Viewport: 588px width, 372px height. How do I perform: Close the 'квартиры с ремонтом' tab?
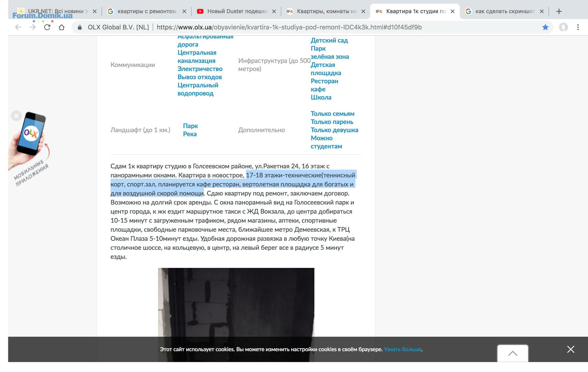tap(184, 11)
